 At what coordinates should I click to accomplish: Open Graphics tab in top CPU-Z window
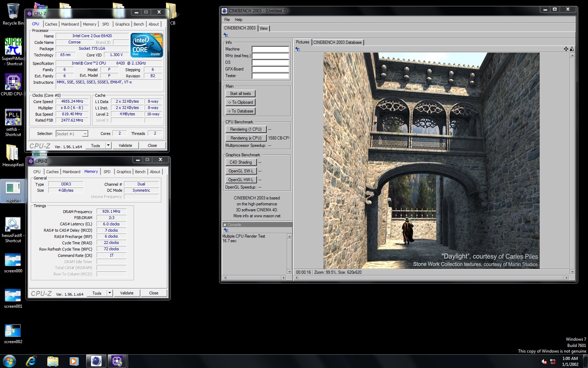coord(122,24)
